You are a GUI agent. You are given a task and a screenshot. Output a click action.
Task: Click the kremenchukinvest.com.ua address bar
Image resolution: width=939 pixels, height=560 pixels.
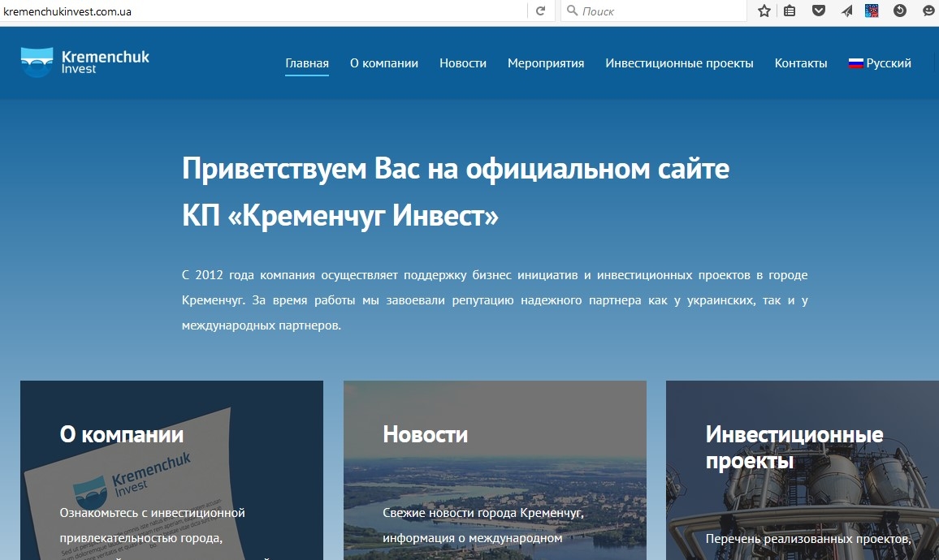(x=260, y=11)
